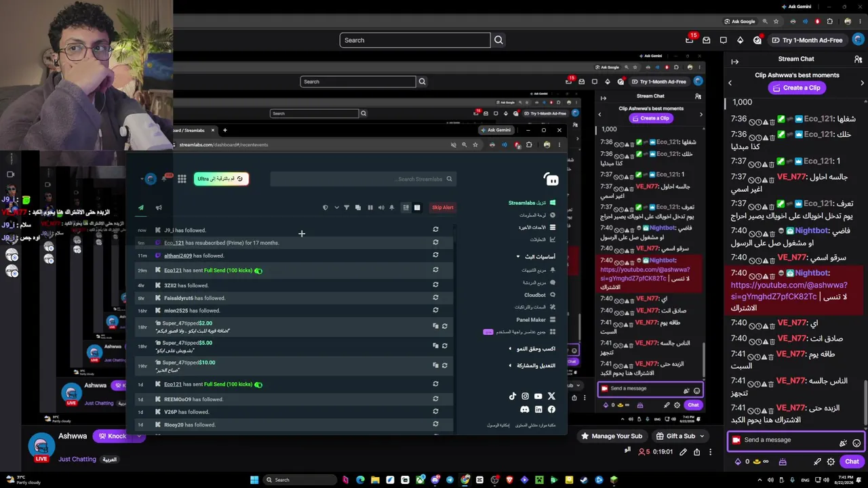Viewport: 868px width, 488px height.
Task: Click the Facebook icon in Streamlabs sidebar
Action: 551,409
